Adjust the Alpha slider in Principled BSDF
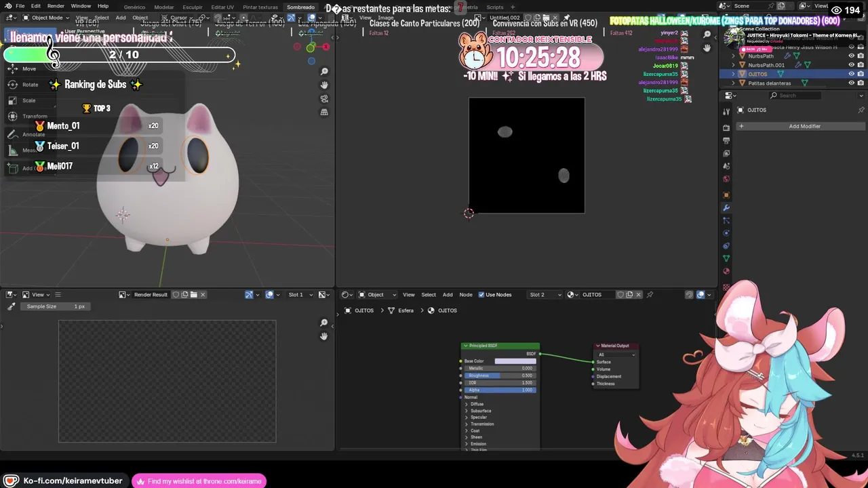Screen dimensions: 868x488 tap(500, 390)
